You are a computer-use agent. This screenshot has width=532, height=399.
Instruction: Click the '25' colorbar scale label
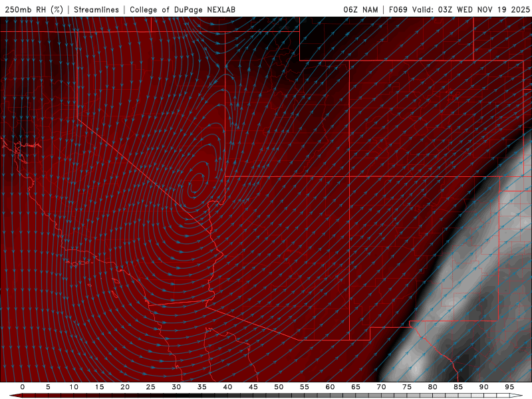click(151, 387)
